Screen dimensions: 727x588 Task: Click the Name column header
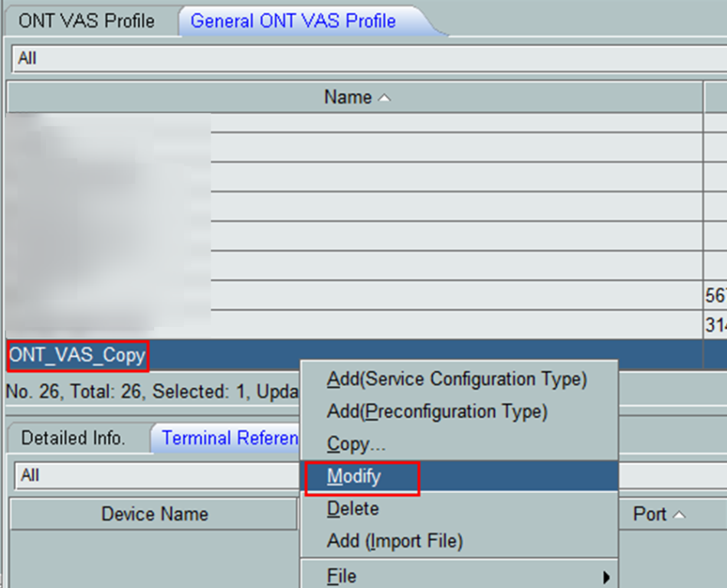(348, 97)
